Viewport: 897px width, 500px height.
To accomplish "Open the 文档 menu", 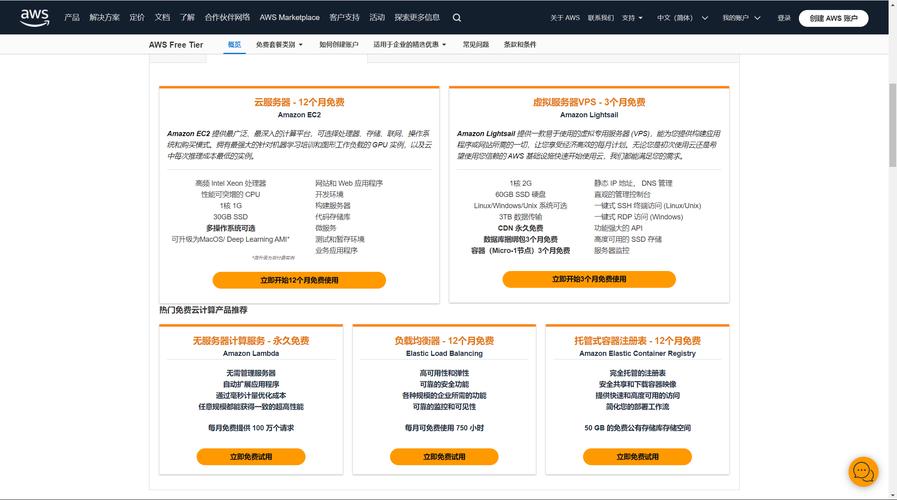I will 162,18.
